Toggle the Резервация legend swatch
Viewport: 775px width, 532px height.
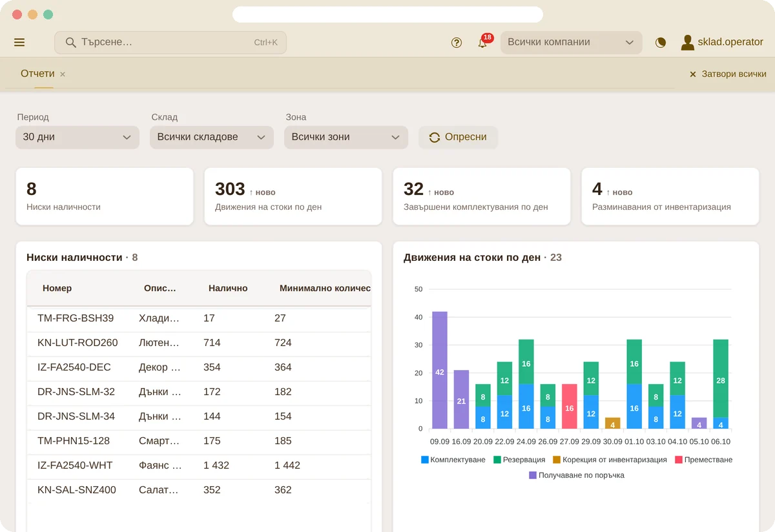pyautogui.click(x=498, y=460)
